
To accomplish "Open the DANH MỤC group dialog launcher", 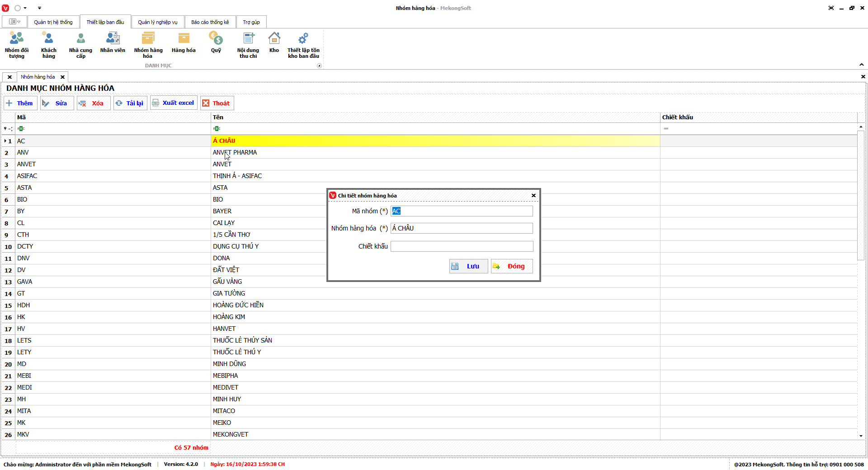I will (319, 66).
